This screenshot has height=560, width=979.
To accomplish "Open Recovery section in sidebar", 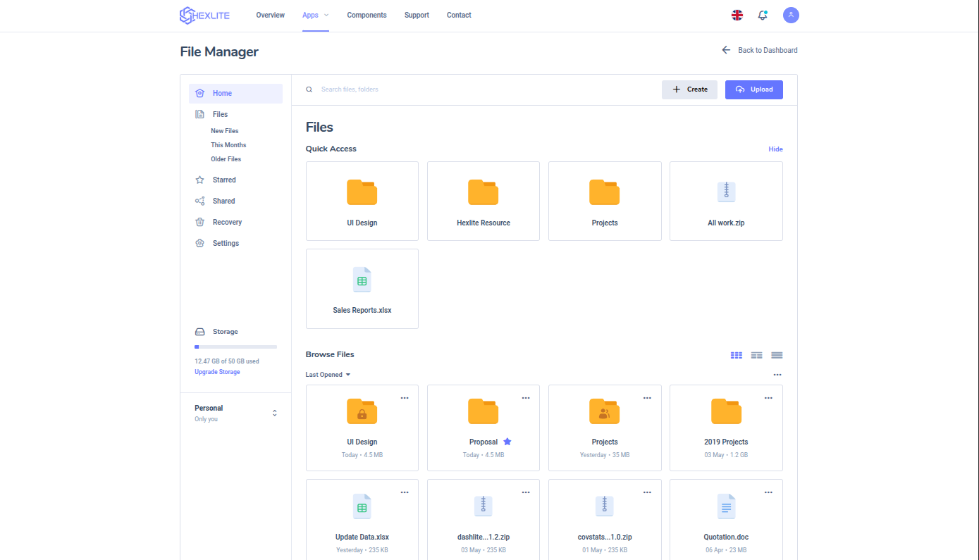I will tap(227, 222).
